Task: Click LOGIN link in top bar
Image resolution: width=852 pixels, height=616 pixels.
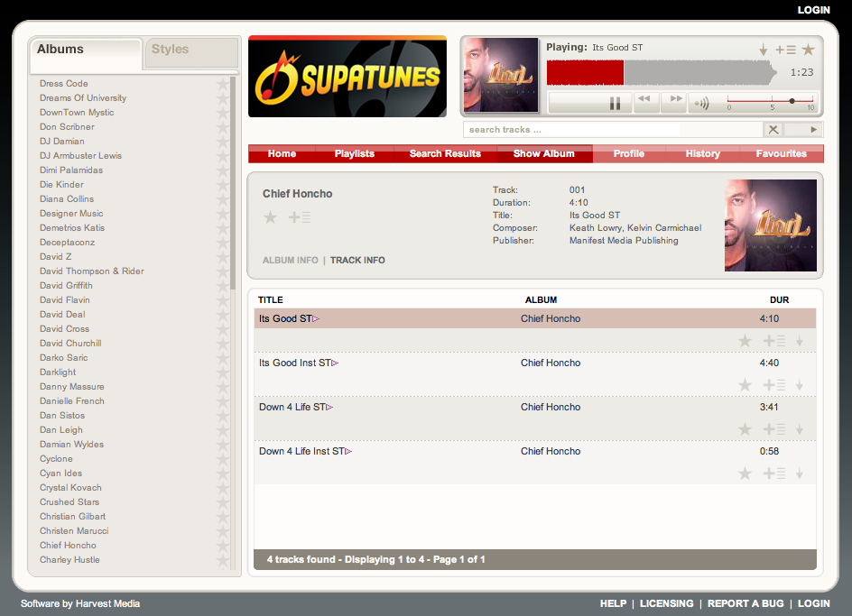Action: click(813, 10)
